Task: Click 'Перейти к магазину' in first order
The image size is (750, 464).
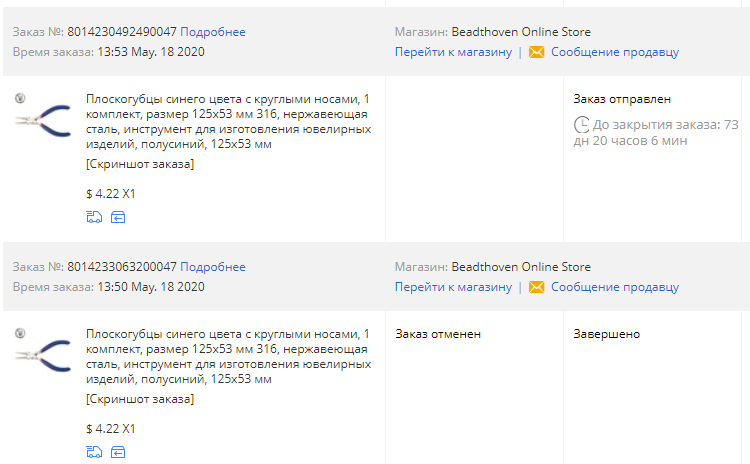Action: click(x=453, y=52)
